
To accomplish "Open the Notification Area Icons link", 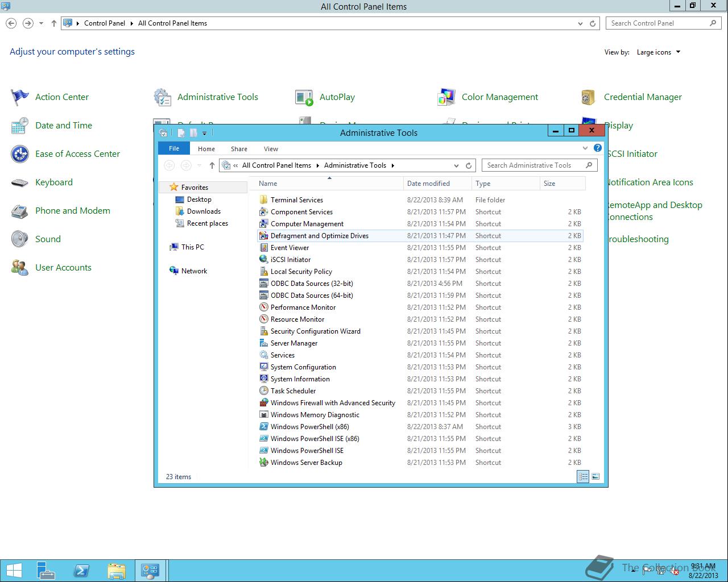I will (x=651, y=182).
